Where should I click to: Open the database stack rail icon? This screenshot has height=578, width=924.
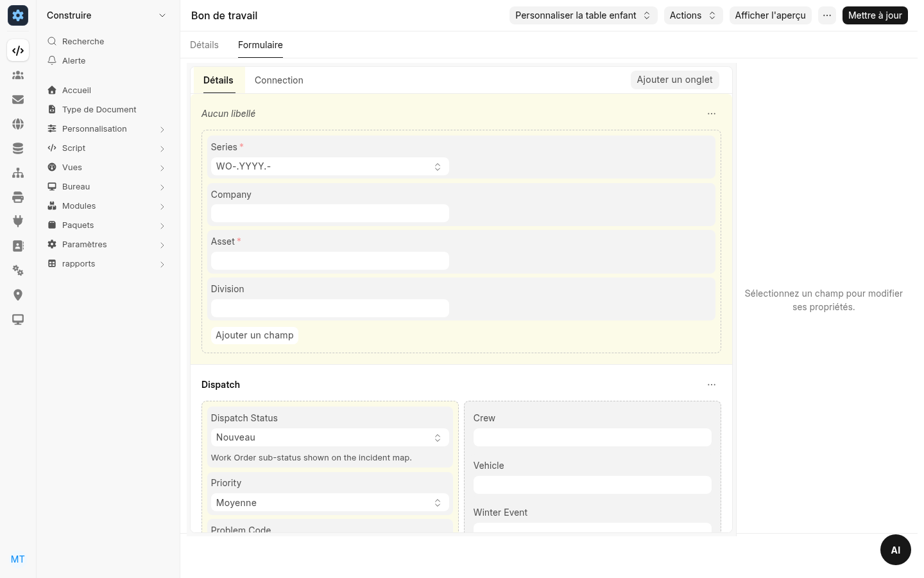pos(18,148)
